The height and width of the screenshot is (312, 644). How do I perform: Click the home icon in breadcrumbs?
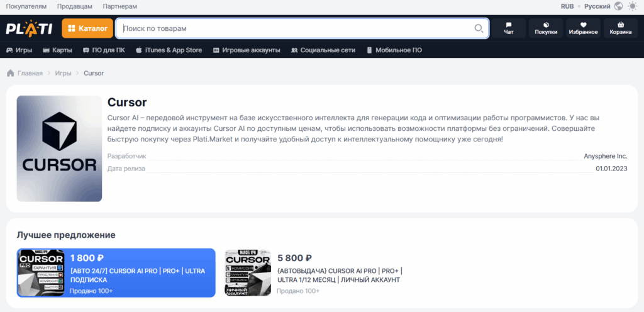10,74
